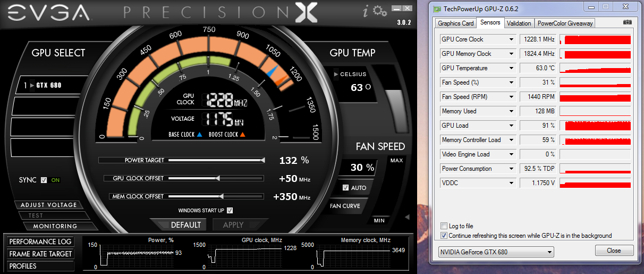Toggle the SYNC checkbox
Image resolution: width=644 pixels, height=274 pixels.
click(44, 180)
